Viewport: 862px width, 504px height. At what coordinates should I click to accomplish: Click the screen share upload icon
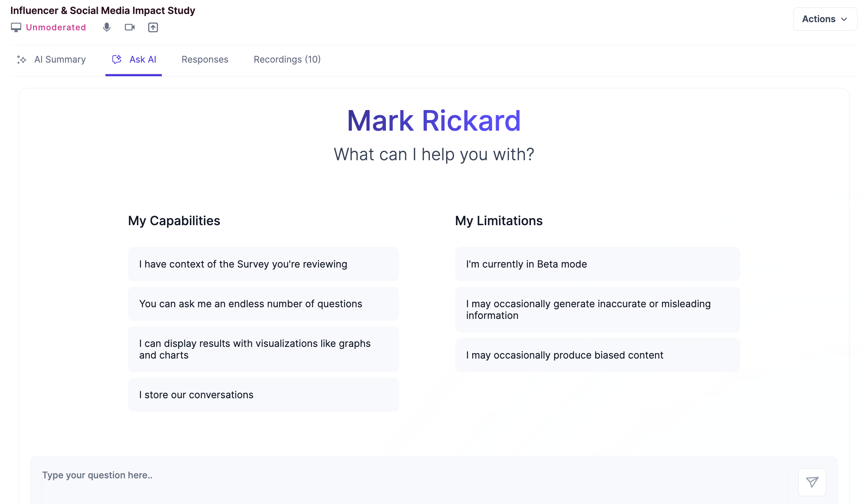tap(153, 27)
